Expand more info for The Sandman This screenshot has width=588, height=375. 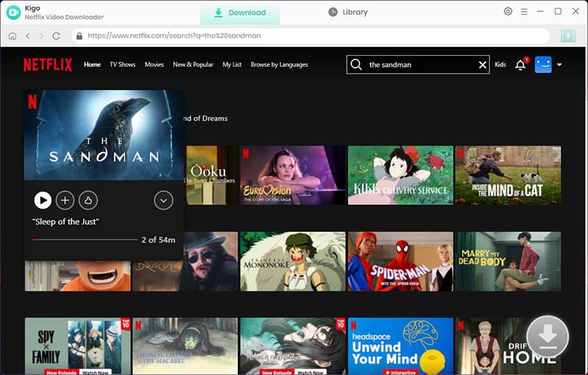(163, 200)
